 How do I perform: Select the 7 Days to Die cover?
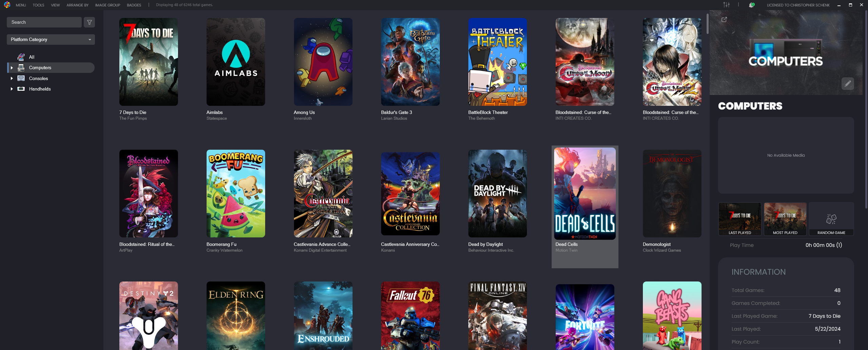[149, 62]
